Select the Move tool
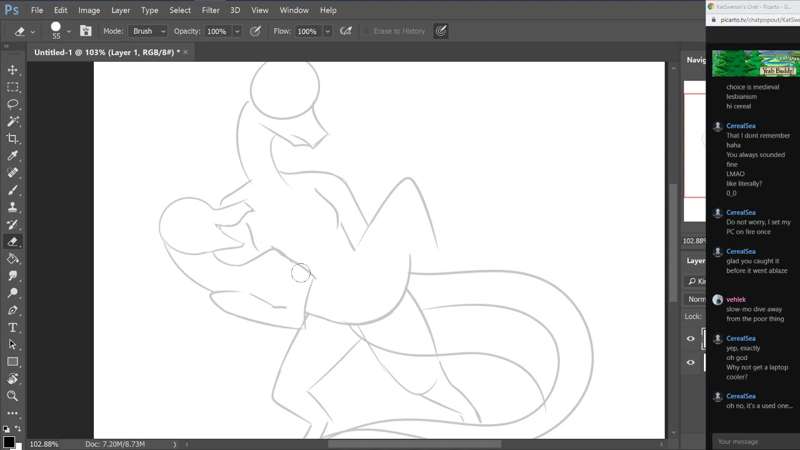 [13, 70]
